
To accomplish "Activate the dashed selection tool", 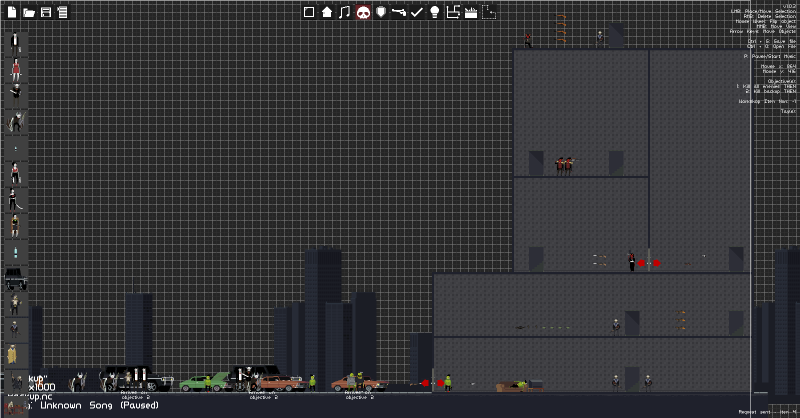I will click(x=489, y=12).
